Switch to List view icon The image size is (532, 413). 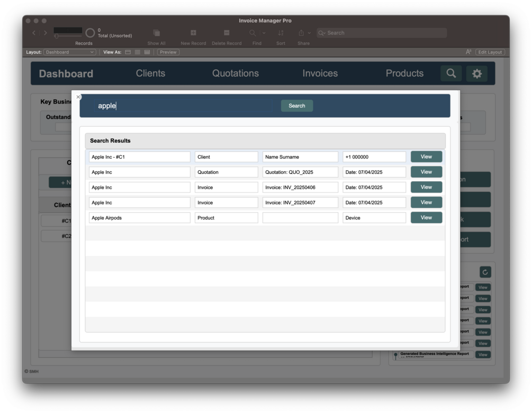coord(138,52)
